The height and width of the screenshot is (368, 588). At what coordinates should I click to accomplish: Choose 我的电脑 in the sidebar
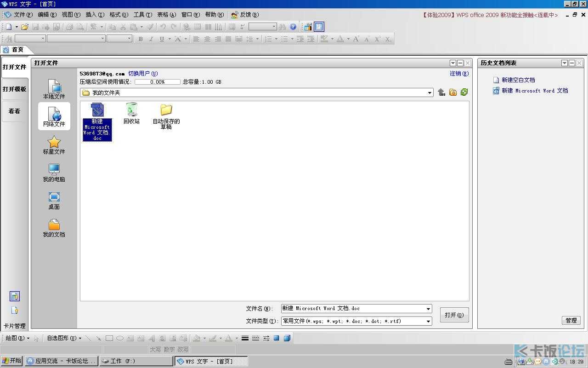(x=54, y=172)
